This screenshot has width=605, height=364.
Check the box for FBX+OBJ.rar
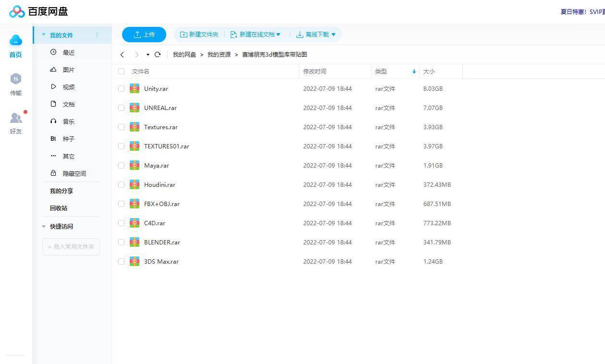[x=121, y=204]
